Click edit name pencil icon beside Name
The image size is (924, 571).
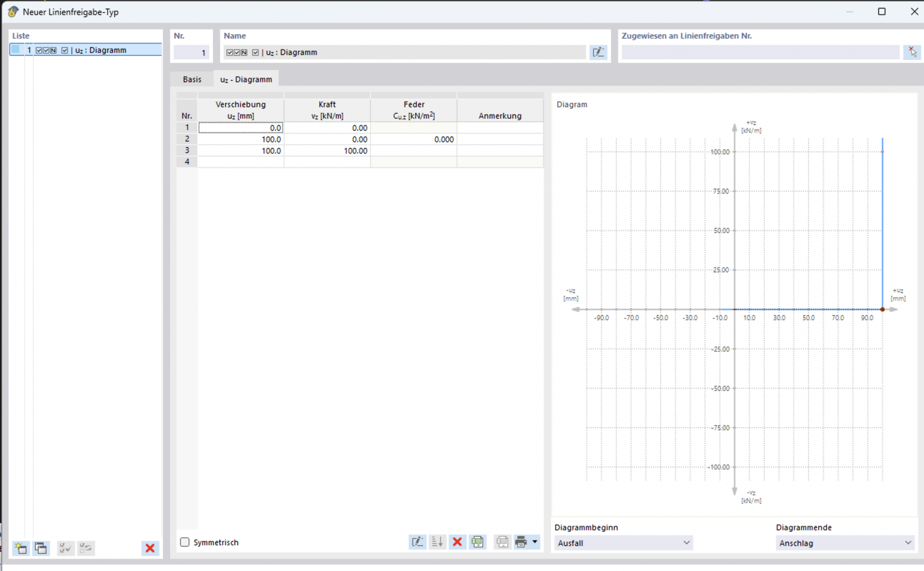[x=598, y=52]
